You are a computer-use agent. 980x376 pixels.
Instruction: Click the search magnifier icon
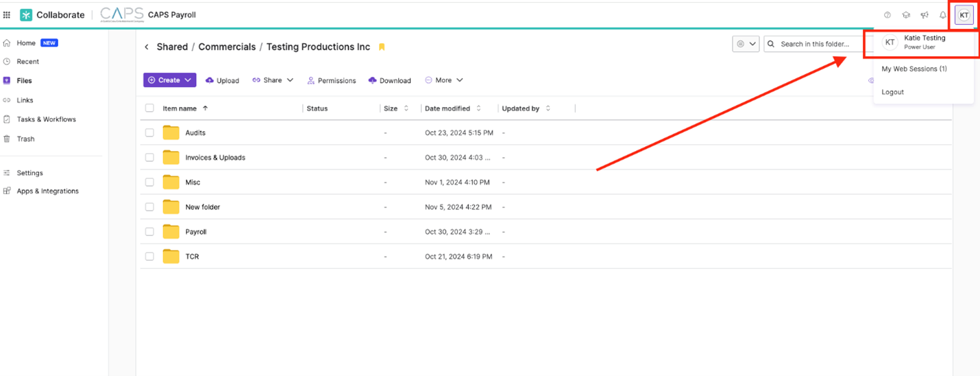772,44
